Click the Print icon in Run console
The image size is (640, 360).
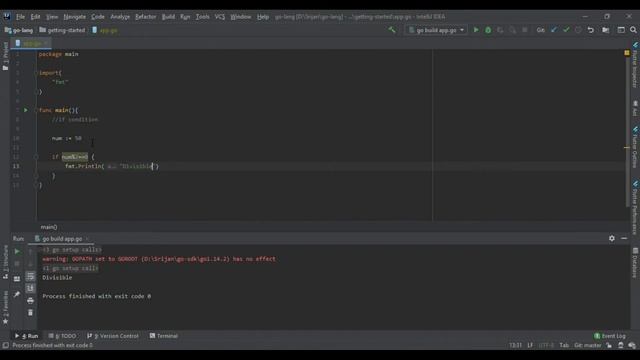pyautogui.click(x=30, y=300)
